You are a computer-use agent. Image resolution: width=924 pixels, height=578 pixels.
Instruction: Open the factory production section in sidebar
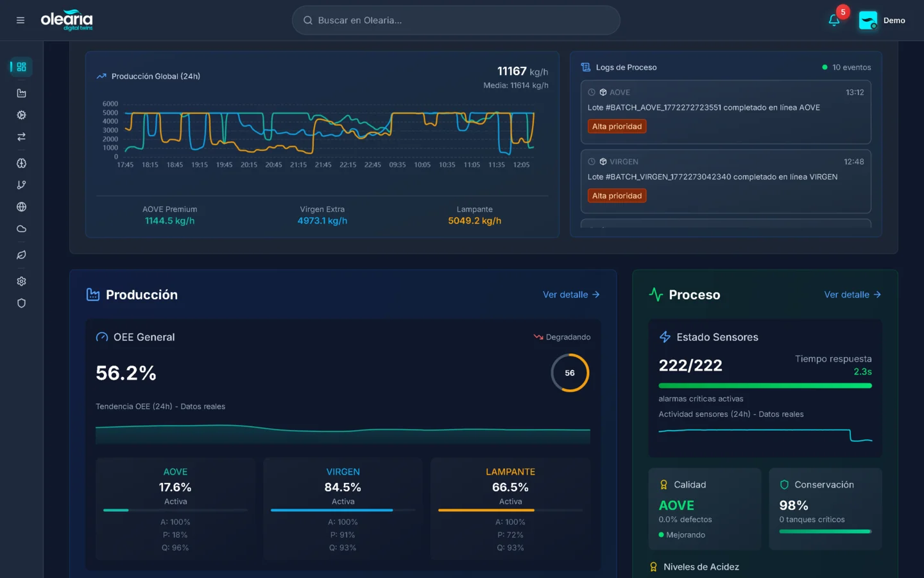point(21,92)
